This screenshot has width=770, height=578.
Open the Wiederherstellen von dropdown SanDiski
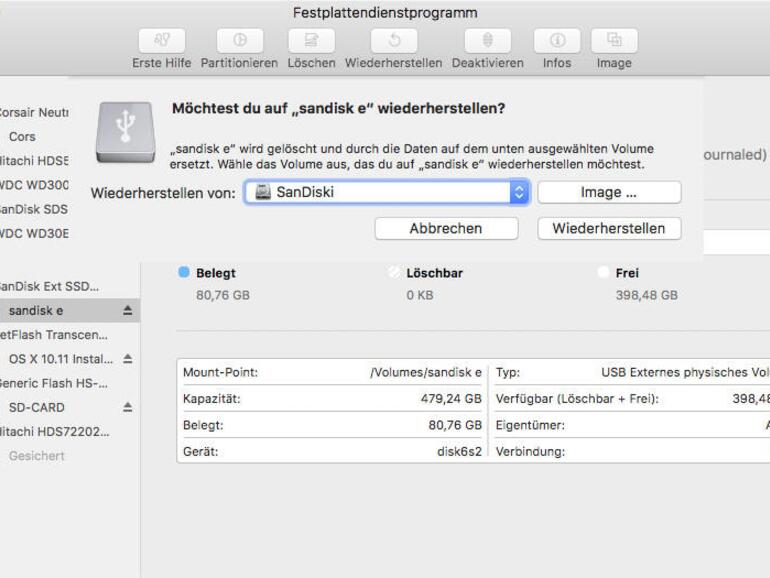pyautogui.click(x=387, y=192)
